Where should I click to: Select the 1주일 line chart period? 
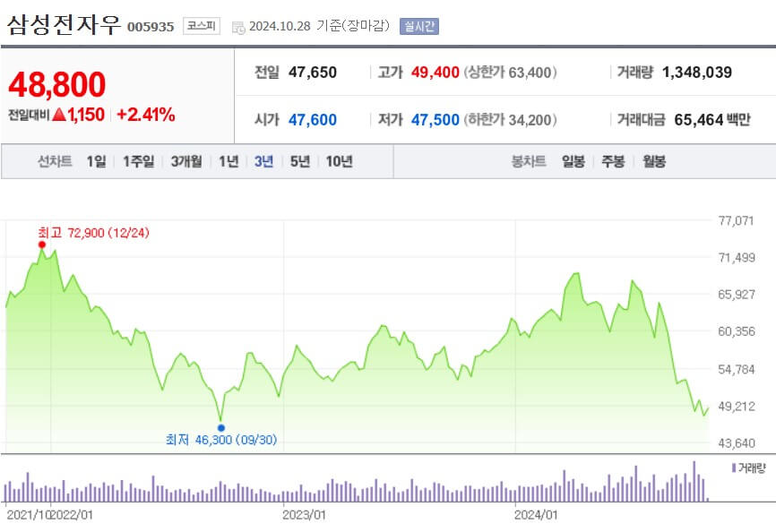(x=139, y=161)
